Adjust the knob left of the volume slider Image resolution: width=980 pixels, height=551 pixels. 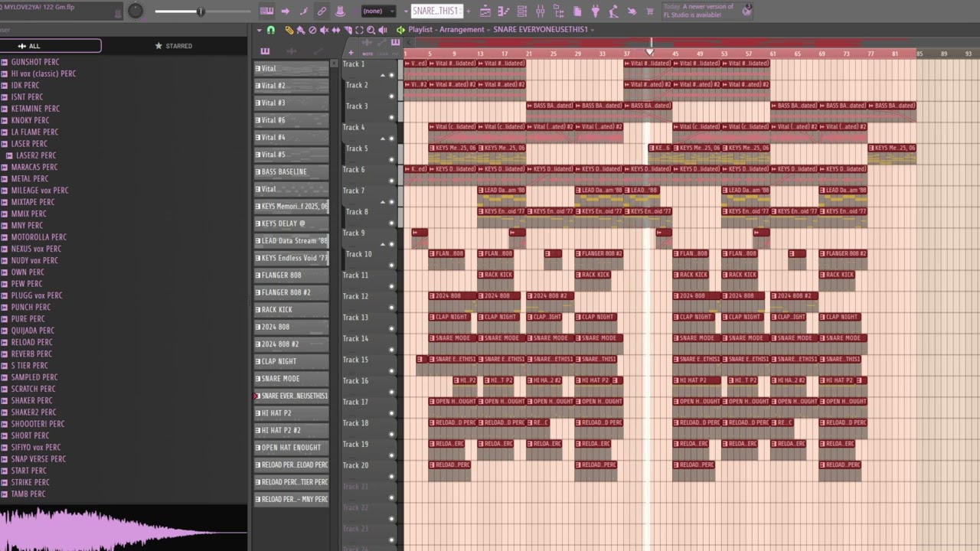[x=135, y=11]
